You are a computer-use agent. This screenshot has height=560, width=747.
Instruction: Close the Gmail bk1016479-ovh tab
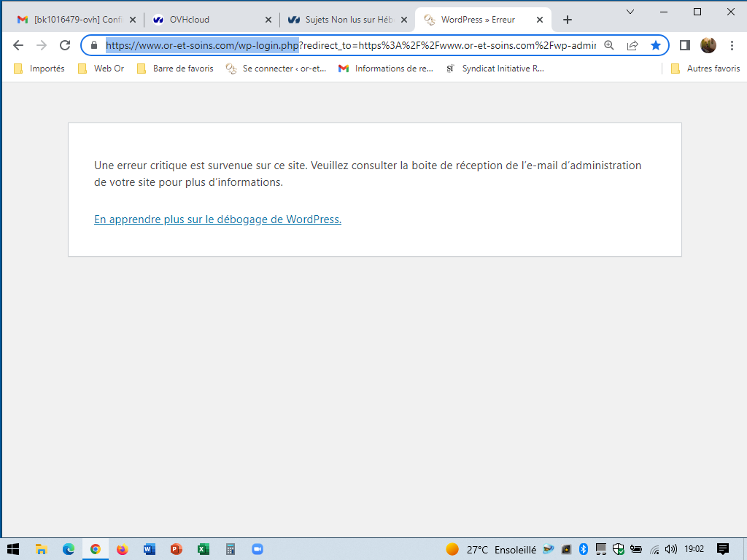[x=133, y=20]
